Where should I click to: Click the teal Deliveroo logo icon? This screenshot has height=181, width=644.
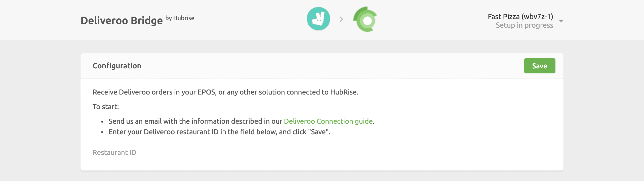pyautogui.click(x=318, y=19)
